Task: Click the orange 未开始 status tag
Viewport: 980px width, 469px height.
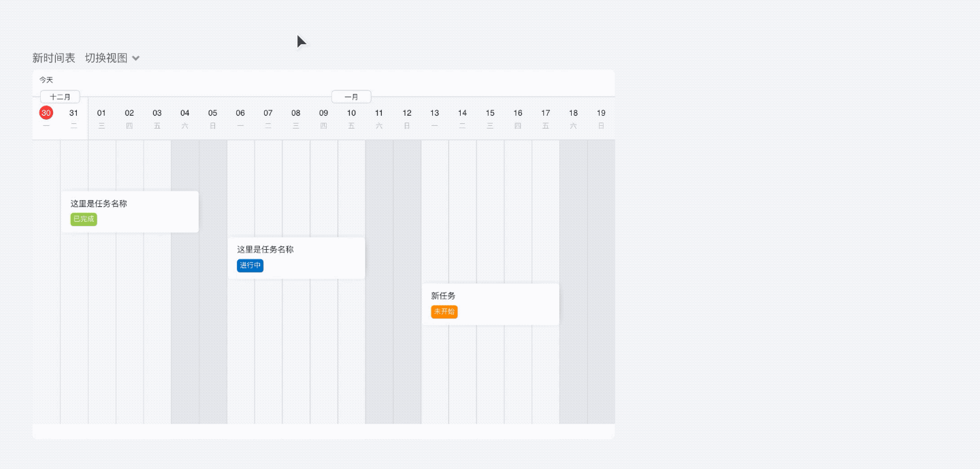Action: 444,312
